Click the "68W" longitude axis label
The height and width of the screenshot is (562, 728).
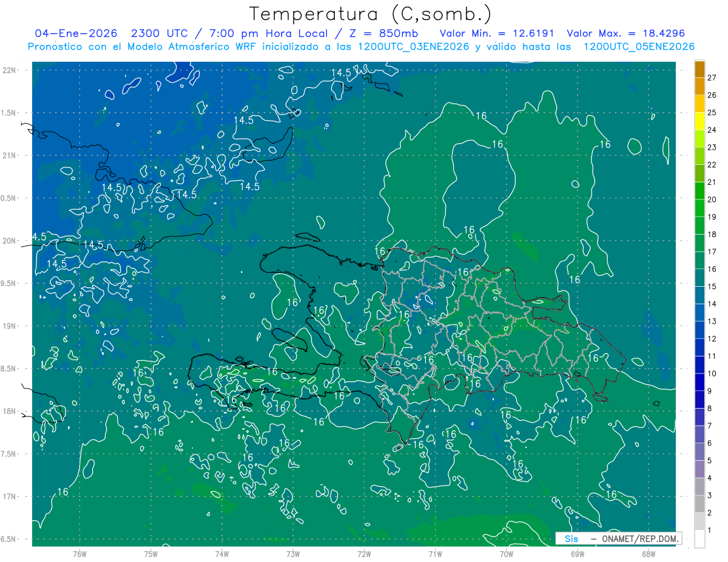pos(649,554)
